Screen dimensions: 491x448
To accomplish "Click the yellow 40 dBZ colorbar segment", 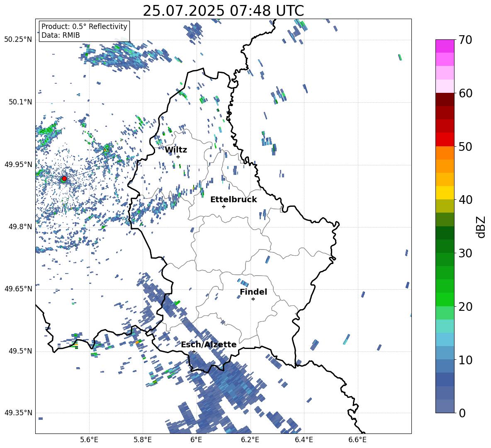I will pos(445,193).
